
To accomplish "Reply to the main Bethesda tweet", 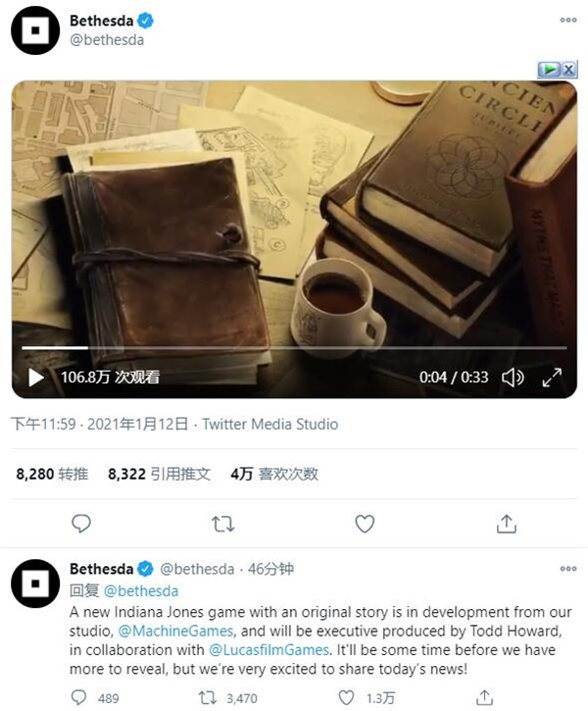I will coord(81,524).
